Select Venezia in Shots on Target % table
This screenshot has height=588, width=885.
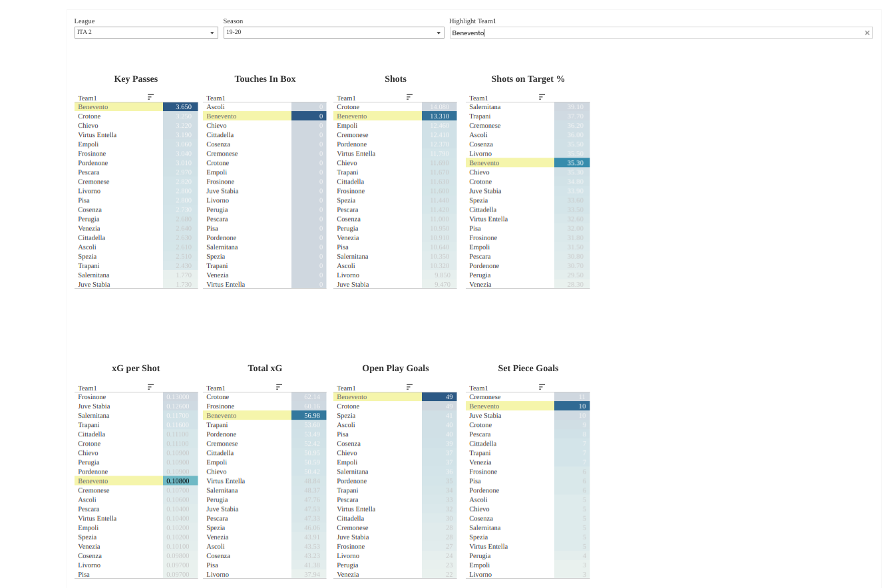[480, 284]
